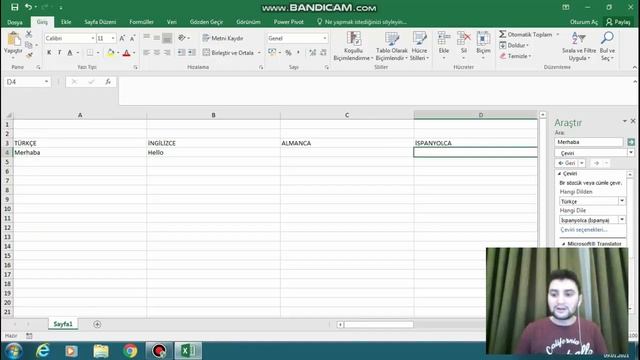Open the font color dropdown arrow
The width and height of the screenshot is (640, 360).
coord(134,53)
